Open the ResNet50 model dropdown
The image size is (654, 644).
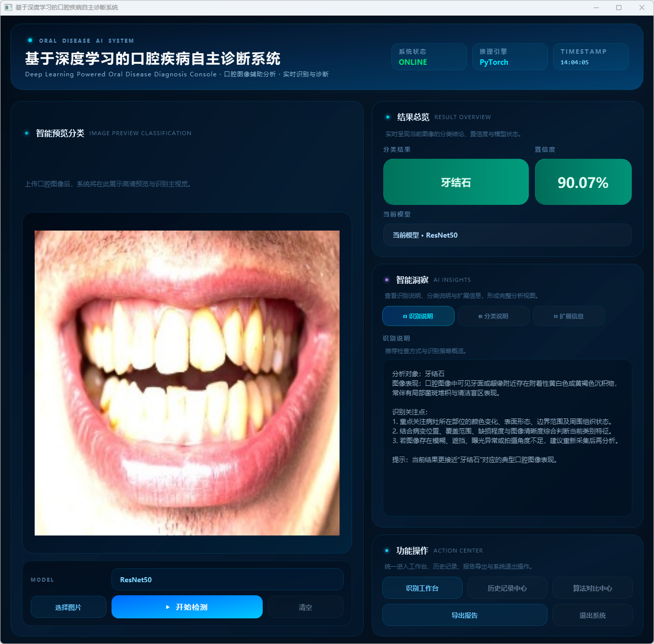(227, 580)
